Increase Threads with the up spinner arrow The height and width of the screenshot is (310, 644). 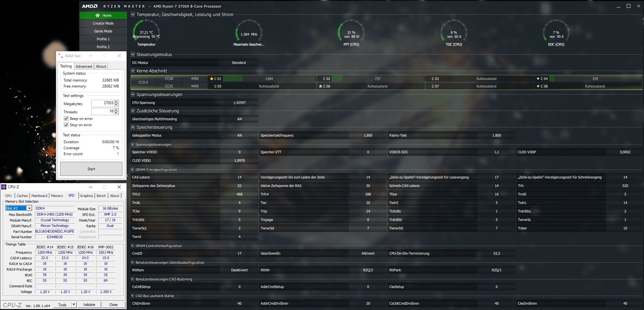(x=116, y=110)
